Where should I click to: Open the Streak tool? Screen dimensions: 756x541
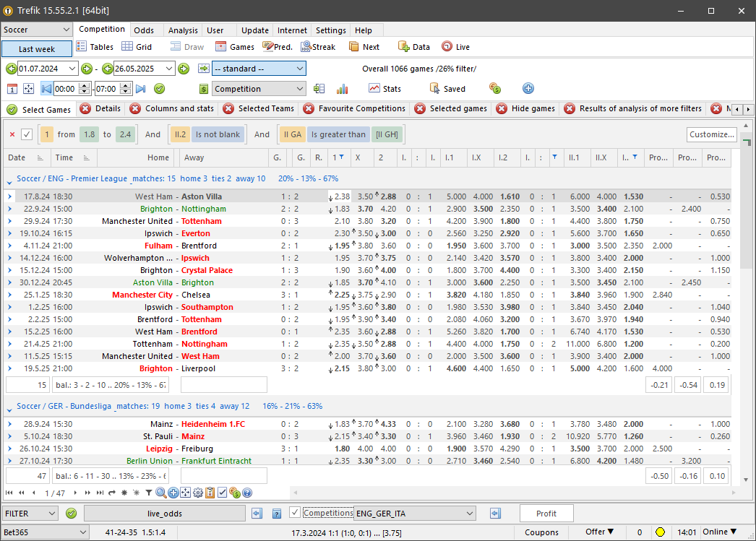point(318,46)
